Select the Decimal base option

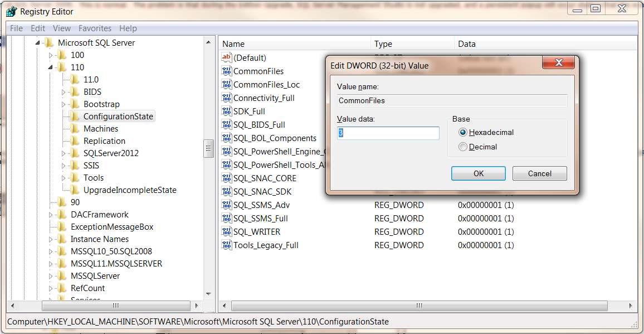click(464, 147)
